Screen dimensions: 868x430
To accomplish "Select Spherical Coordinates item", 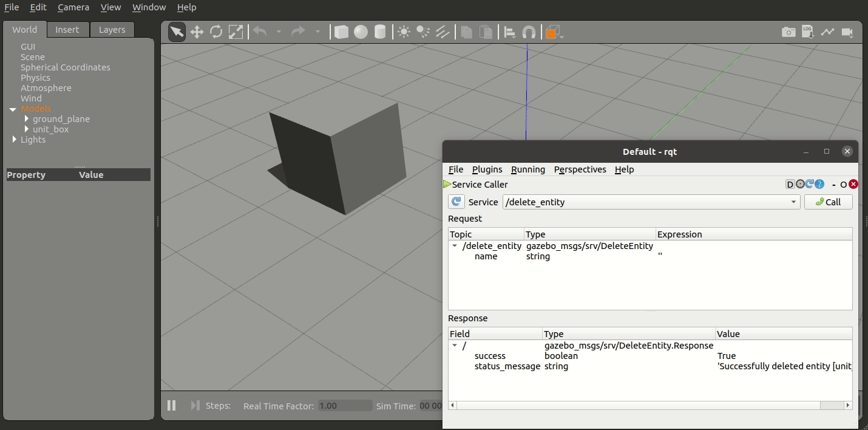I will [66, 67].
